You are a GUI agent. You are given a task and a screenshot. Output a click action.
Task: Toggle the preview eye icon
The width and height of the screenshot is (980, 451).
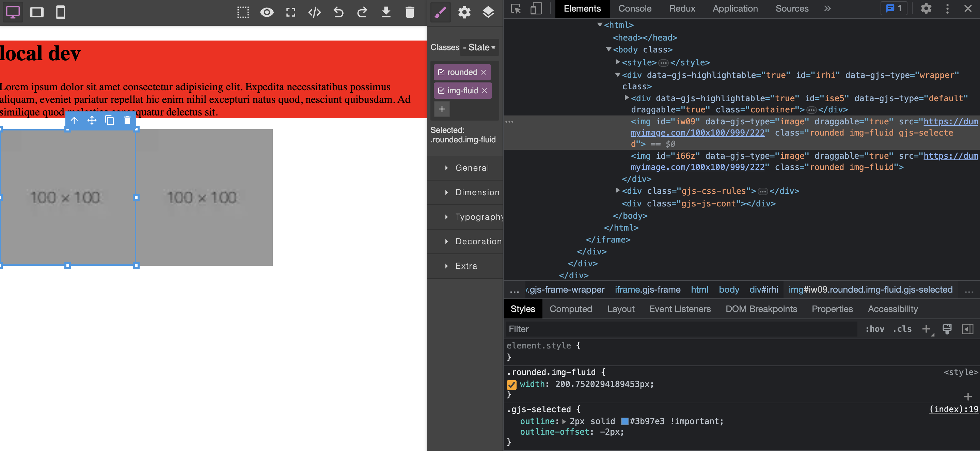(267, 12)
